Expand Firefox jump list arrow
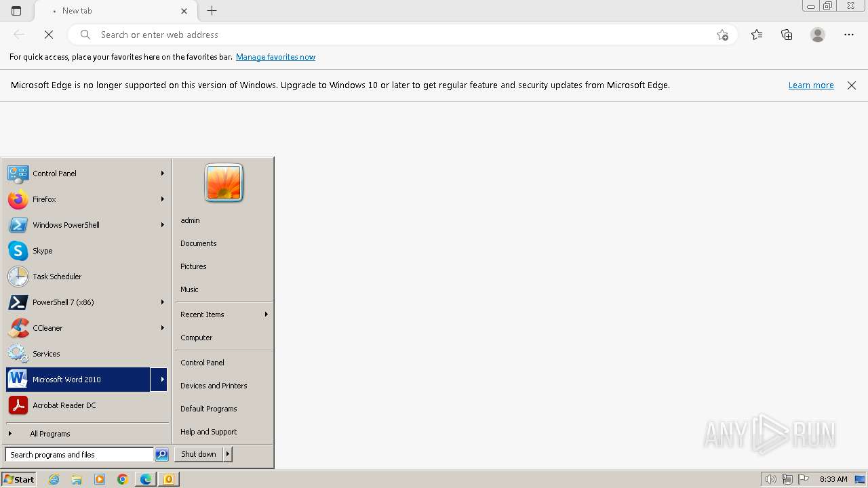This screenshot has width=868, height=488. pyautogui.click(x=162, y=199)
